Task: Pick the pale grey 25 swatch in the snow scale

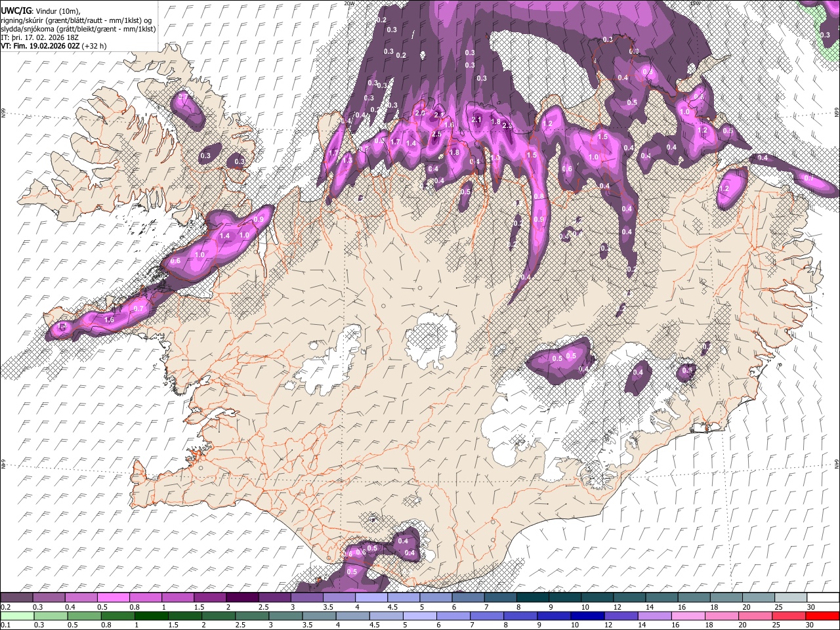Action: [791, 598]
